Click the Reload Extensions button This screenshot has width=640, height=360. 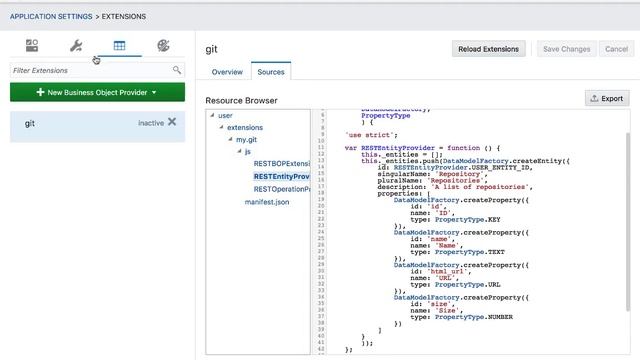coord(488,49)
